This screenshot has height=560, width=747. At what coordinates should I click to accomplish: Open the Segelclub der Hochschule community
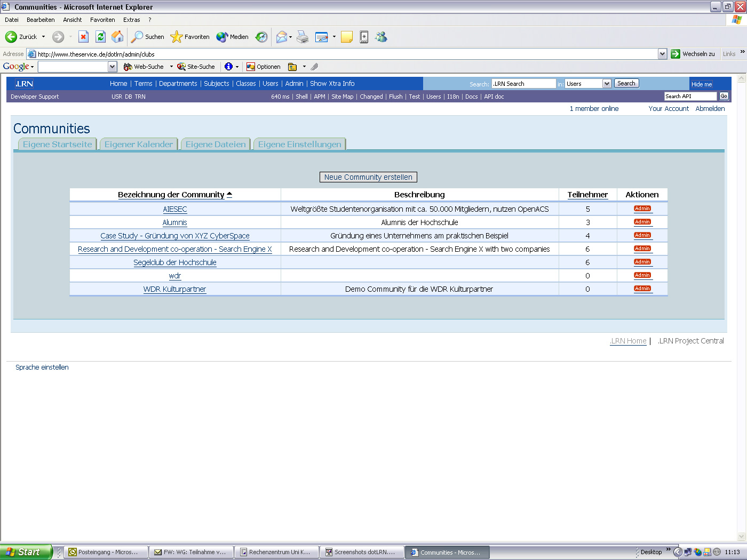175,262
